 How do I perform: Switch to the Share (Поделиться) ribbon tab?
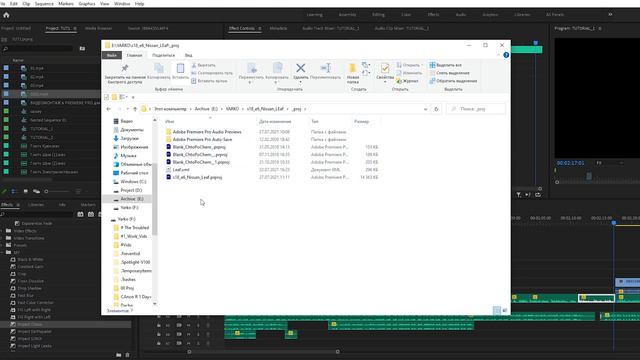point(163,55)
